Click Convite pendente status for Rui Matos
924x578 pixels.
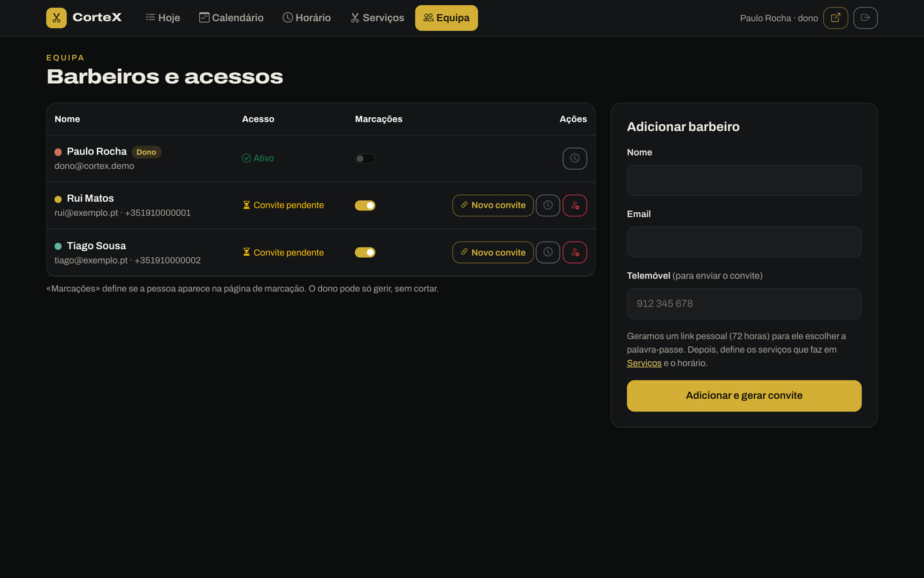click(283, 205)
